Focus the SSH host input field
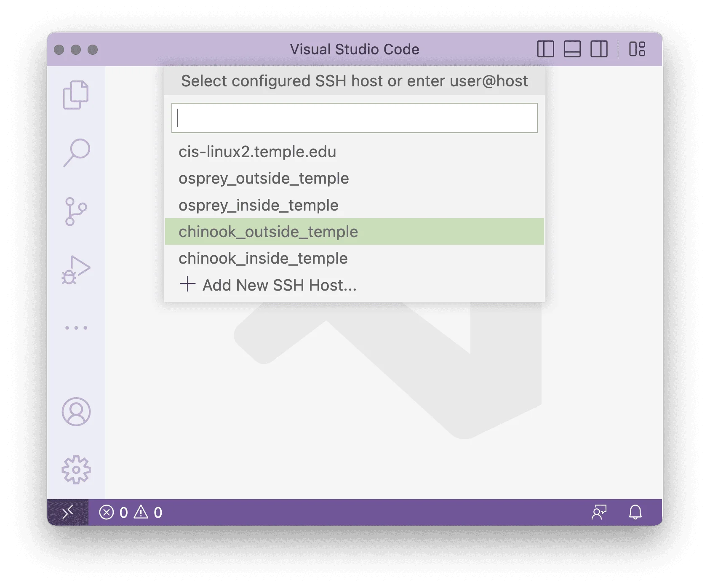 tap(354, 118)
